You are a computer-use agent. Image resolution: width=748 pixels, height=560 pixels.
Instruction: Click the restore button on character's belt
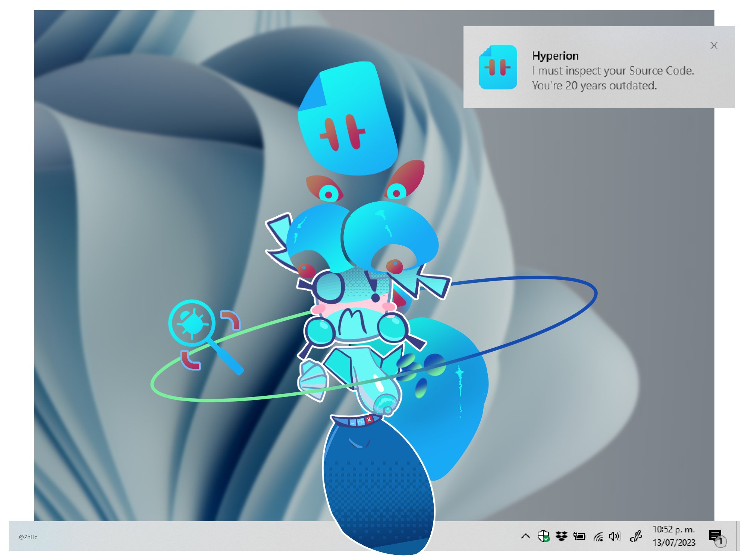point(361,422)
